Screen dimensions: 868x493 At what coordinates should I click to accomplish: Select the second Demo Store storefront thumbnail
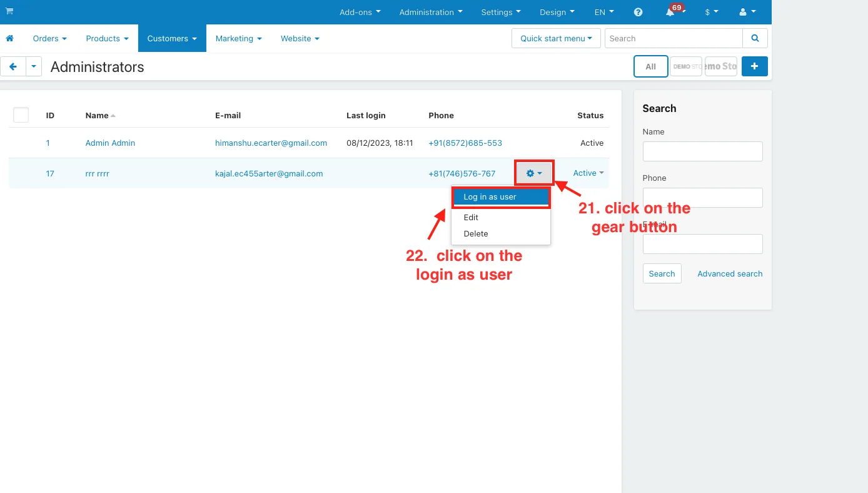click(721, 66)
